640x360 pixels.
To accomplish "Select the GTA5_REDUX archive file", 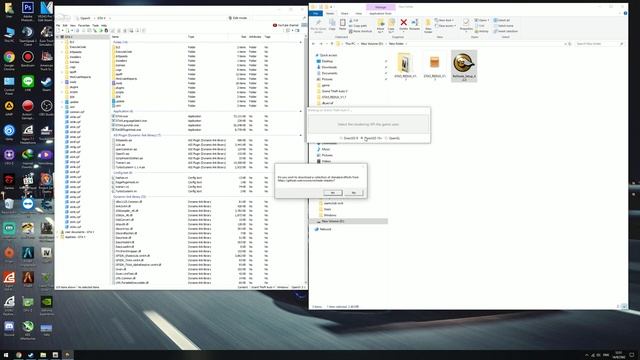I will [434, 66].
